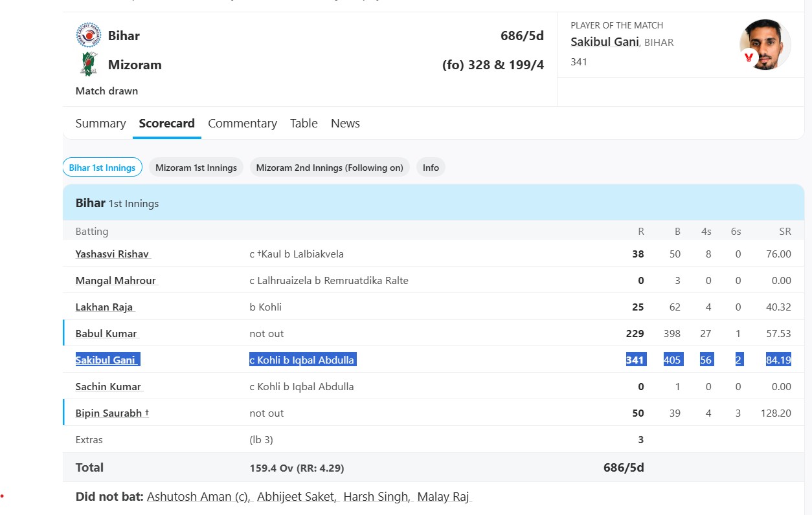Image resolution: width=812 pixels, height=515 pixels.
Task: Open Lakhan Raja's profile
Action: point(105,307)
